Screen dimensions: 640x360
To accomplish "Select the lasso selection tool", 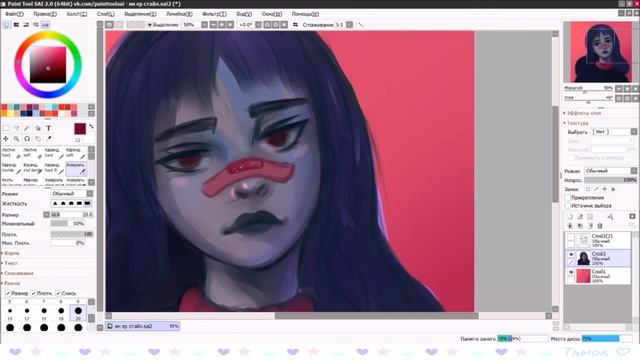I will pyautogui.click(x=16, y=128).
